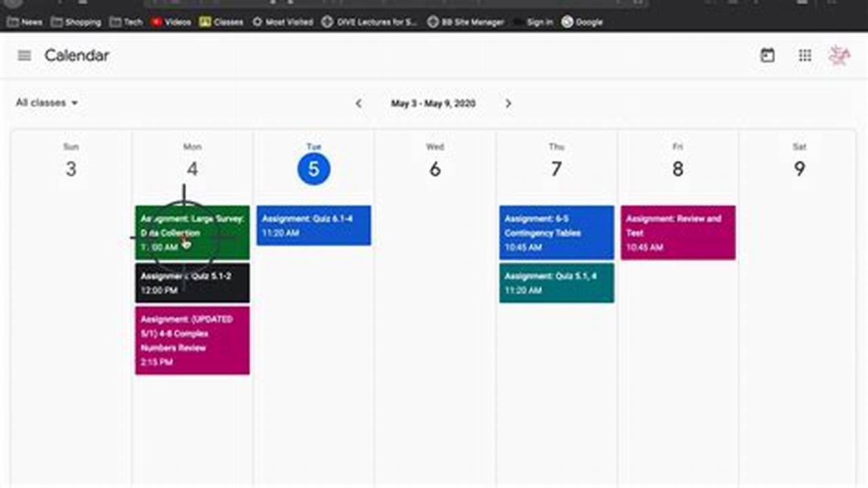Viewport: 868px width, 488px height.
Task: Open the All classes filter dropdown
Action: pos(47,102)
